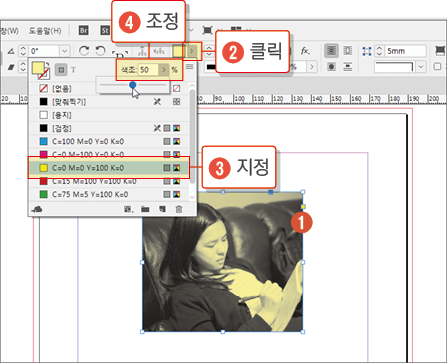
Task: Open the Swatches panel hamburger menu
Action: point(189,67)
